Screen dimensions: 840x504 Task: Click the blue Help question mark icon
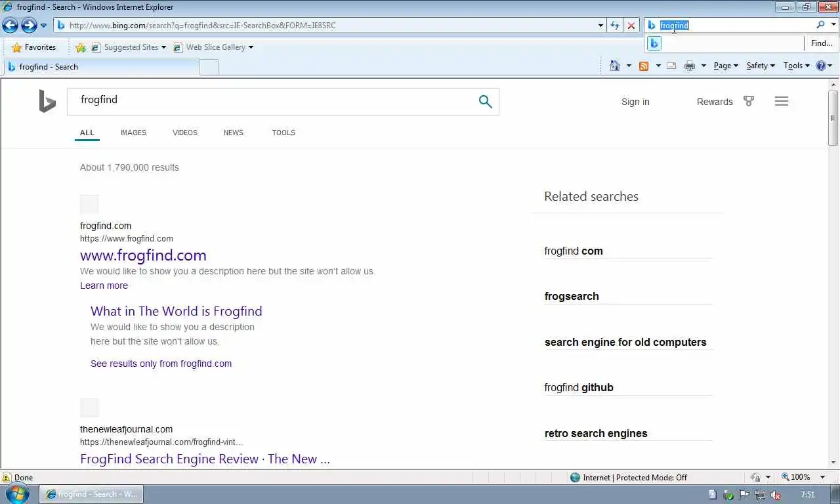pyautogui.click(x=820, y=66)
